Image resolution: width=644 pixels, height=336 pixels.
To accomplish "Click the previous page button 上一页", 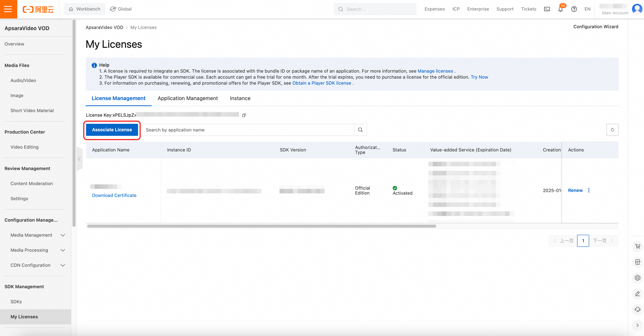I will 564,241.
